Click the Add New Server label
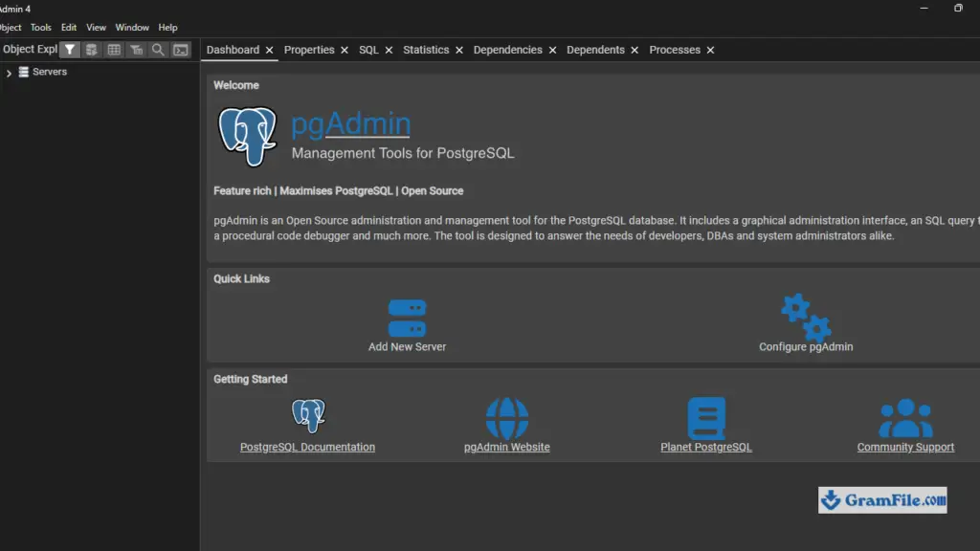The height and width of the screenshot is (551, 980). pyautogui.click(x=407, y=346)
